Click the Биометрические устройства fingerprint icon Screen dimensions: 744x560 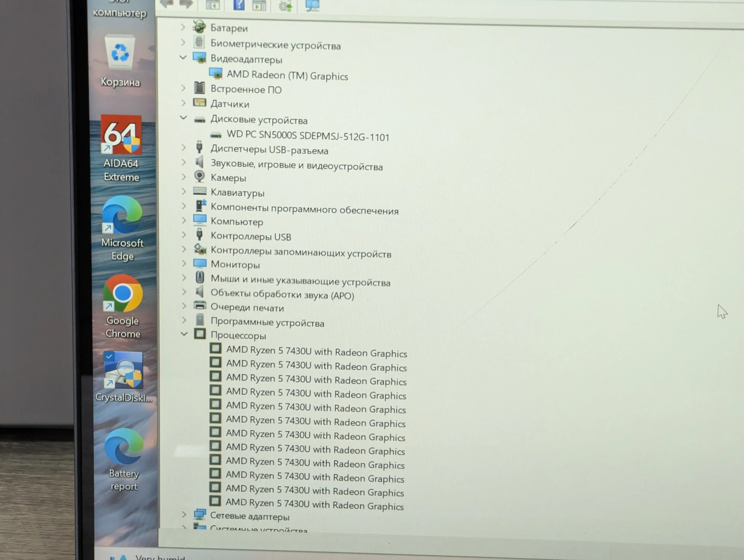coord(199,42)
